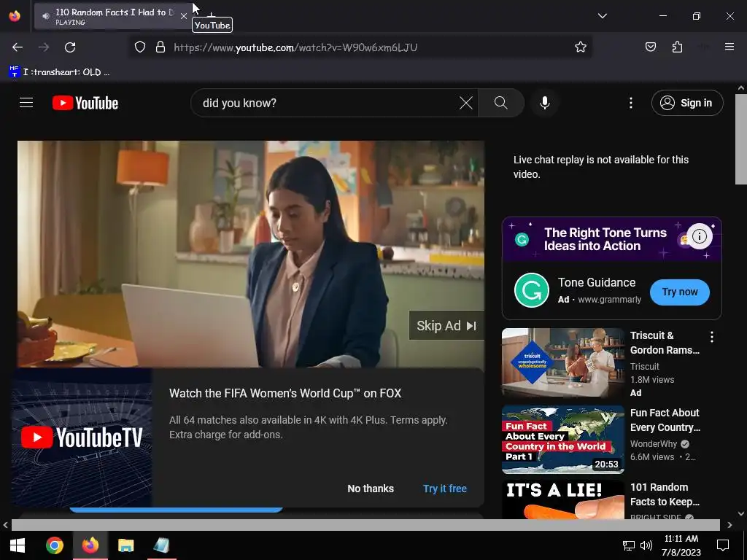Submit search with magnifying glass button
The height and width of the screenshot is (560, 747).
tap(500, 103)
